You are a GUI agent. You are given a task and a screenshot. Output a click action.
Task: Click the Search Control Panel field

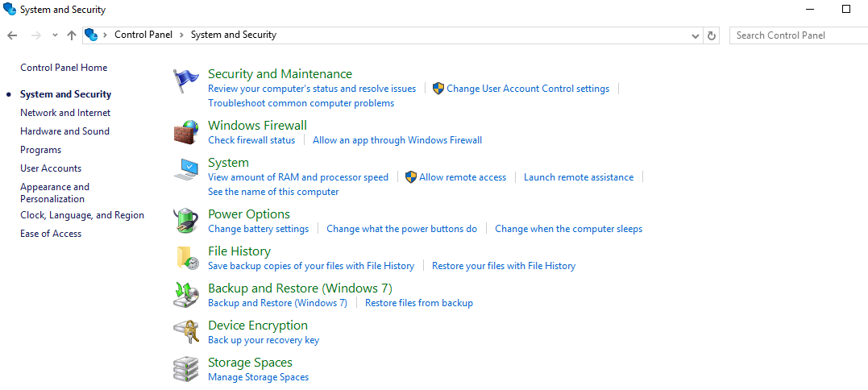(x=796, y=35)
